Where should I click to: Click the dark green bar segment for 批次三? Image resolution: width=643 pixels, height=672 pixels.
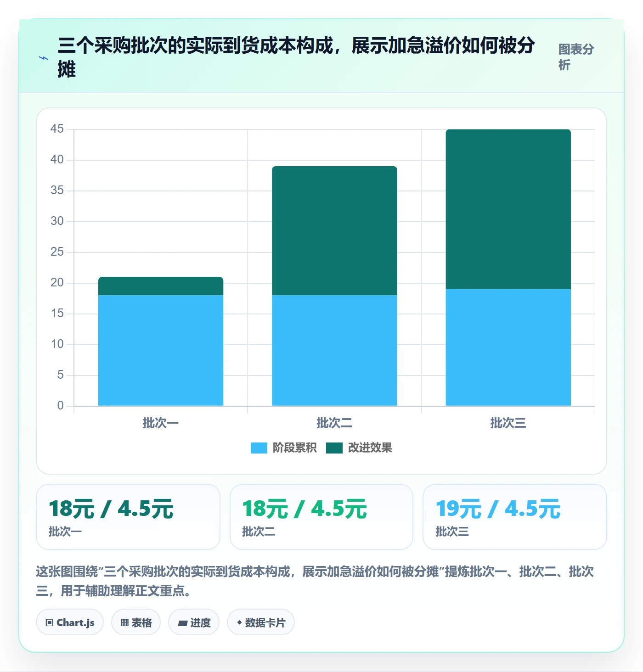(508, 209)
